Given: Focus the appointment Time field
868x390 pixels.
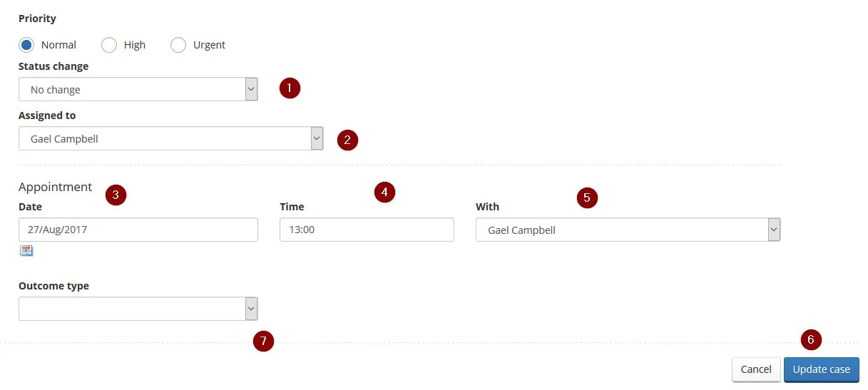Looking at the screenshot, I should tap(367, 230).
